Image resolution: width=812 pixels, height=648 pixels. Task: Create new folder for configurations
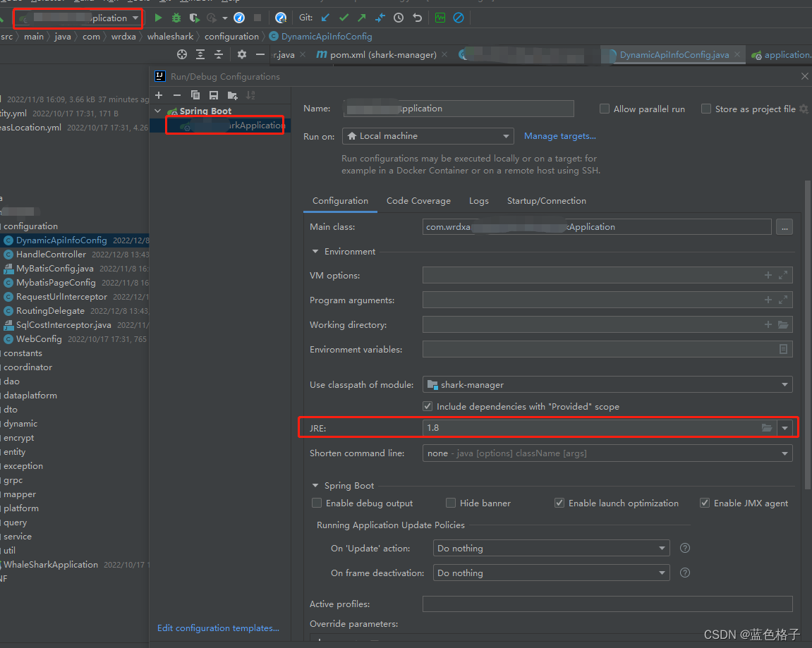(232, 95)
